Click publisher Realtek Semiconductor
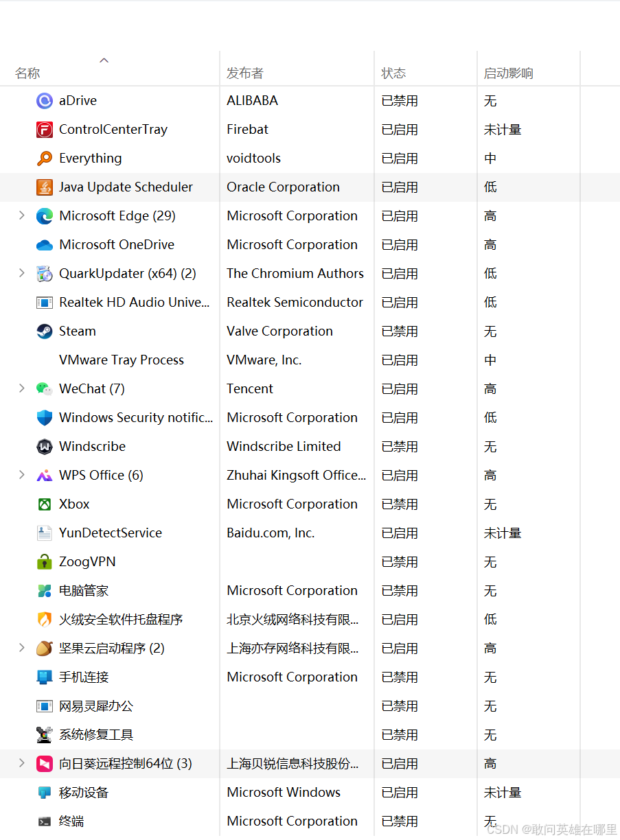 coord(295,303)
